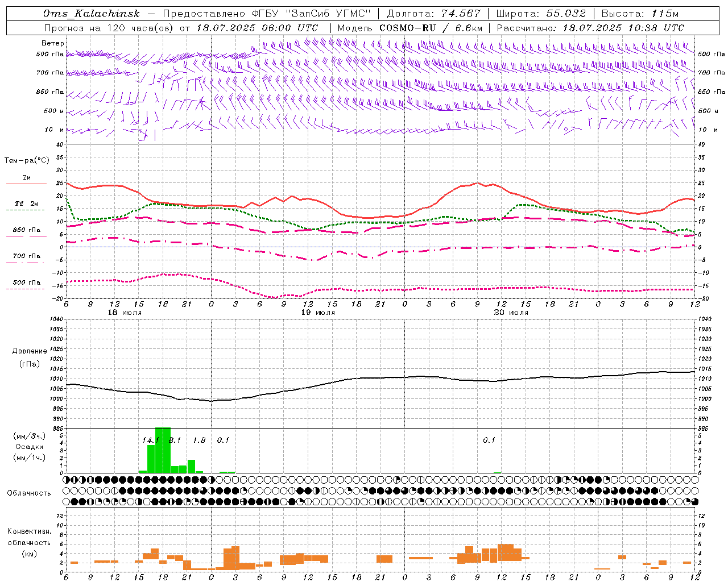Click the Рассчитано: 18.07.2025 10:38 UTC timestamp
The height and width of the screenshot is (582, 728).
(590, 27)
